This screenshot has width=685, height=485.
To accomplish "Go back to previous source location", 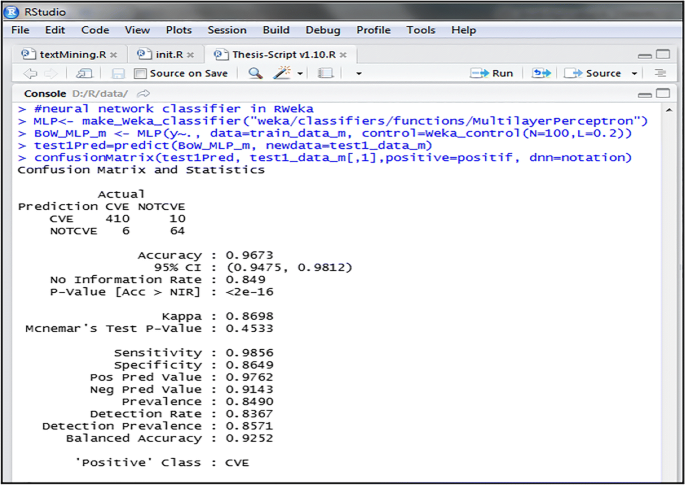I will (29, 73).
